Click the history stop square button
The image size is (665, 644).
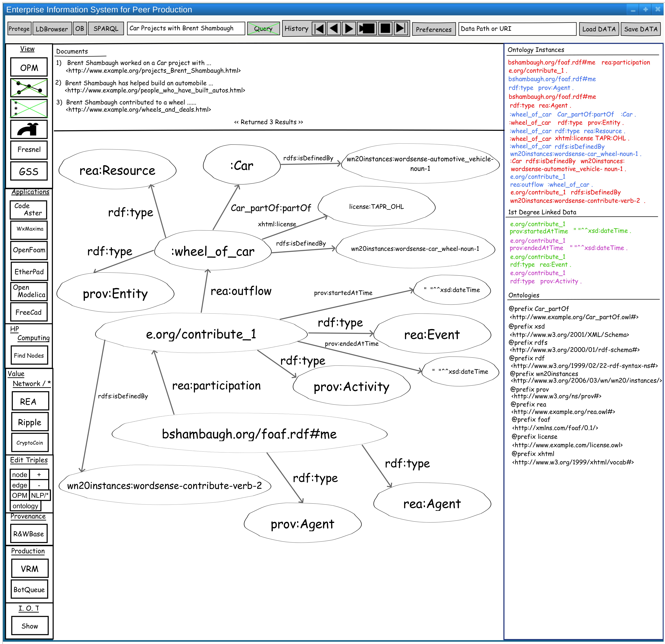(x=385, y=28)
